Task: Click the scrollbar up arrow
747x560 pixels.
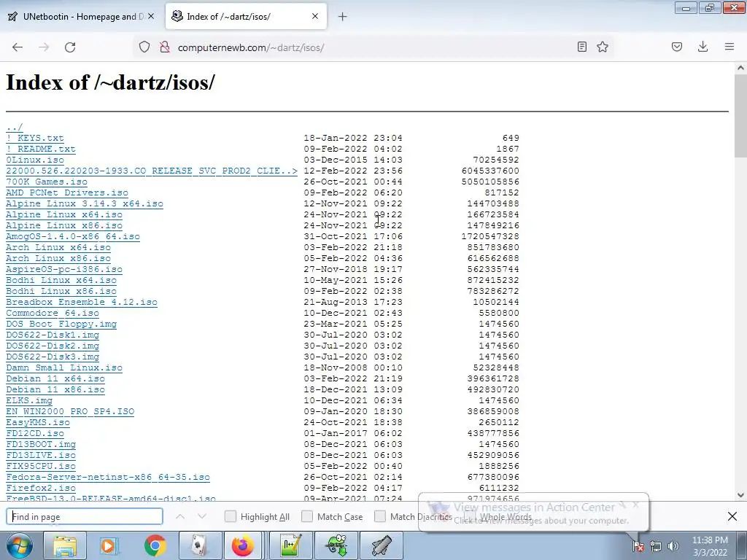Action: point(741,68)
